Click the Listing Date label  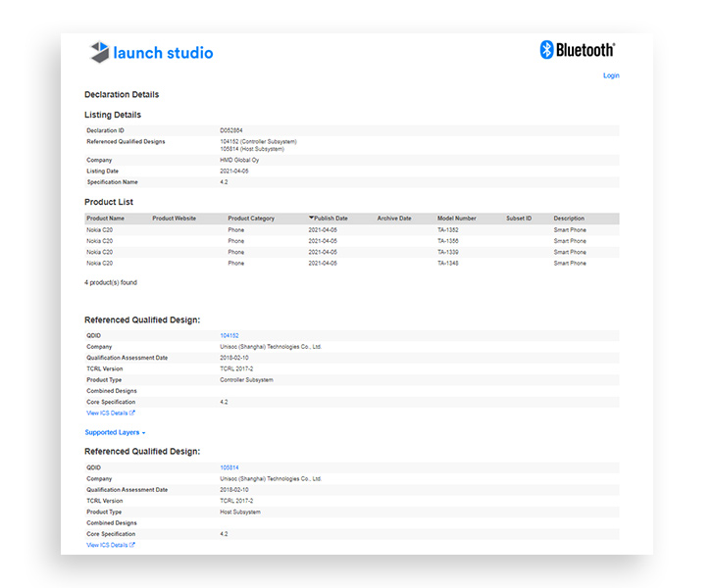click(102, 171)
